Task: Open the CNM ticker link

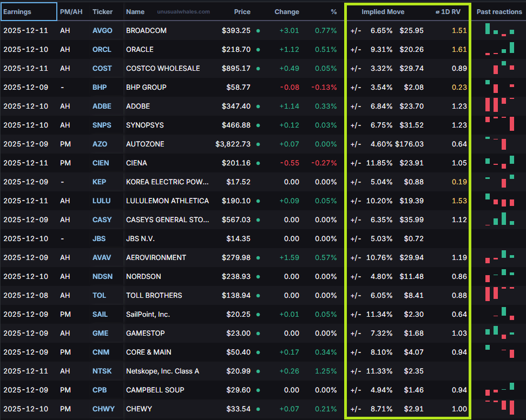Action: (x=101, y=352)
